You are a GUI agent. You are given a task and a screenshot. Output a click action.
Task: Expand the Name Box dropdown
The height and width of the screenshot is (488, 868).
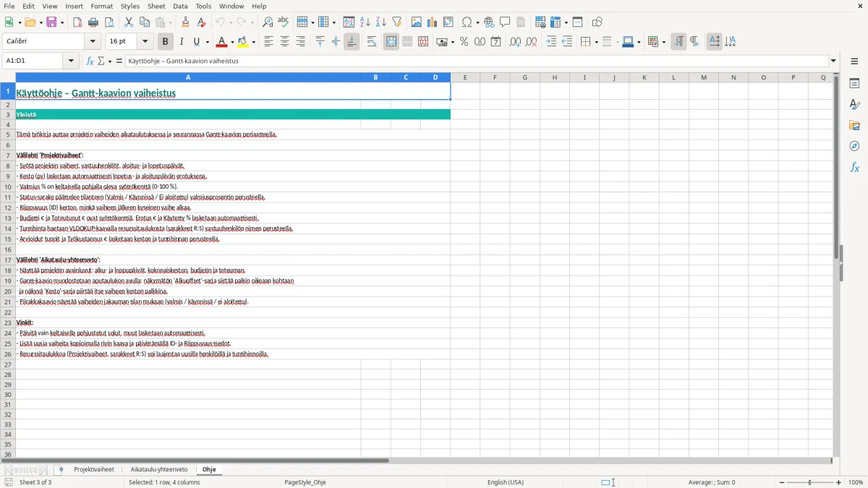[72, 61]
